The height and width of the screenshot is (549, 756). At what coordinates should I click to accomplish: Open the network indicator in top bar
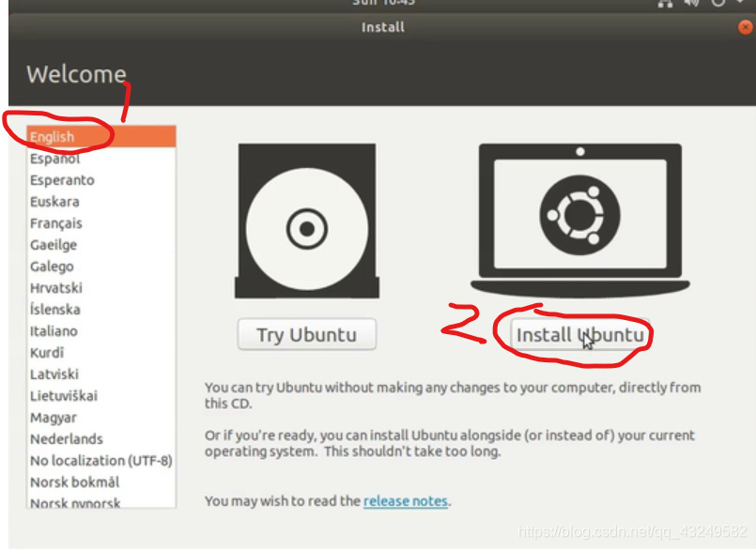pyautogui.click(x=665, y=3)
